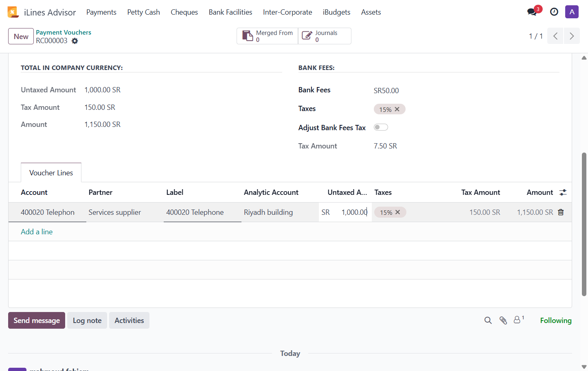Click Add a line link
Screen dimensions: 588x371
pos(37,232)
